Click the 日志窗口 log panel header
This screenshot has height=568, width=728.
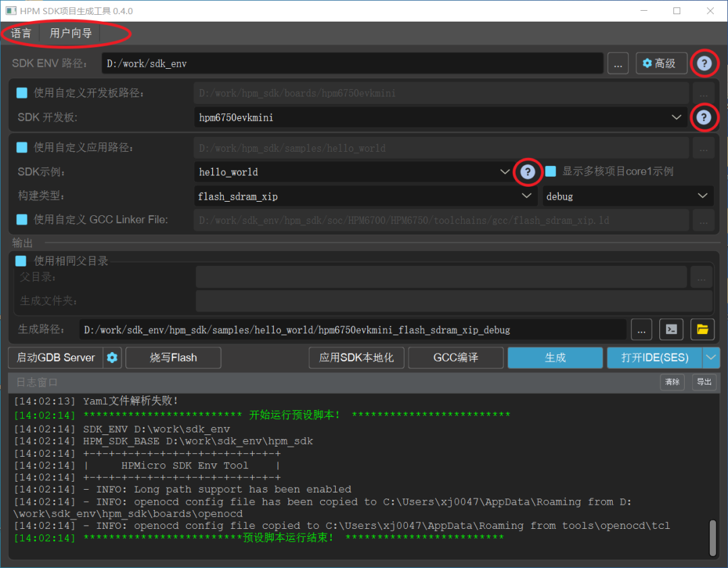(364, 382)
